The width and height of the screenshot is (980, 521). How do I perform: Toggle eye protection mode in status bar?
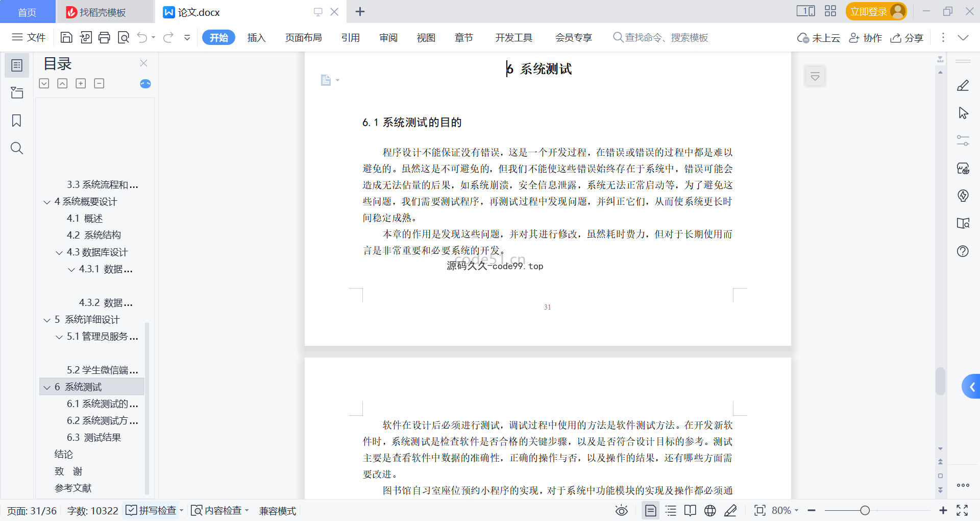tap(621, 510)
